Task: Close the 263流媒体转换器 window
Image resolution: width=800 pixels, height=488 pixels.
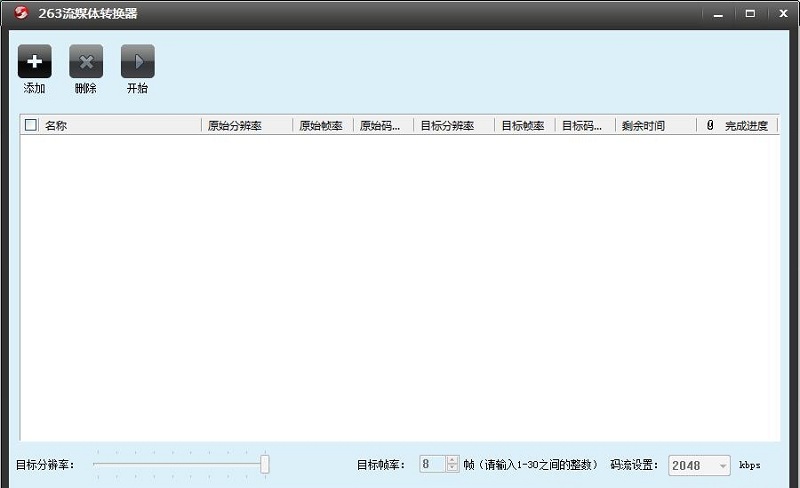Action: (x=783, y=14)
